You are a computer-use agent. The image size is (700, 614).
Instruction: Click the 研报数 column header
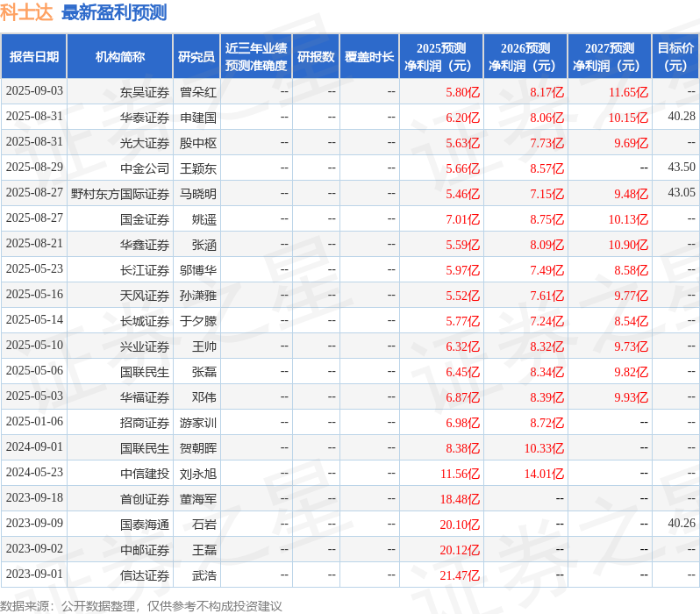pos(316,57)
